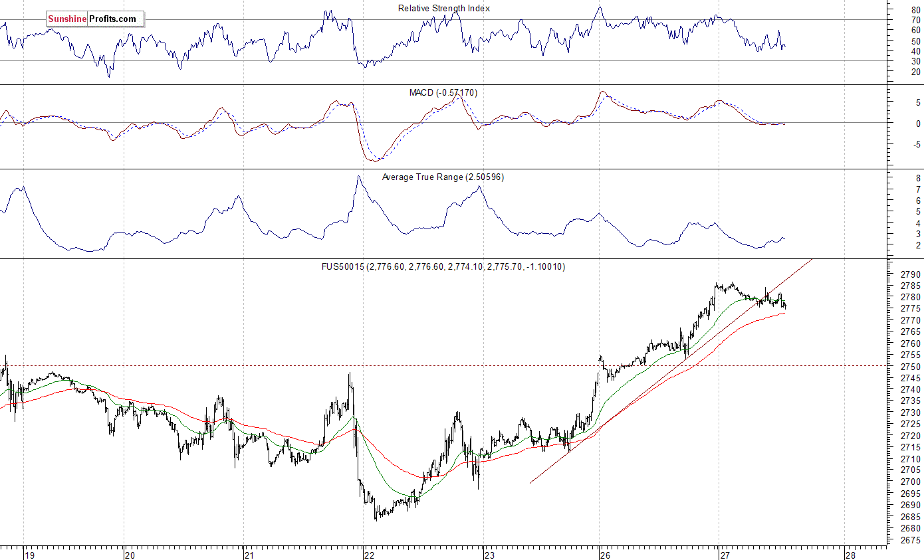Select the MACD (-0.57170) label
Viewport: 924px width, 560px height.
tap(443, 92)
